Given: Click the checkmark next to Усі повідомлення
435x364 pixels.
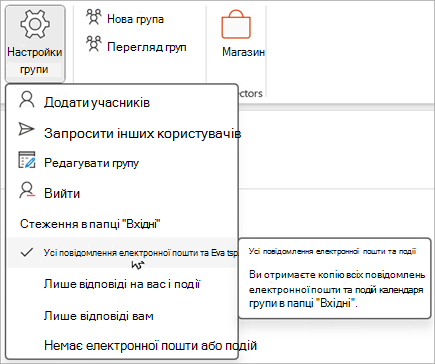Looking at the screenshot, I should (26, 252).
